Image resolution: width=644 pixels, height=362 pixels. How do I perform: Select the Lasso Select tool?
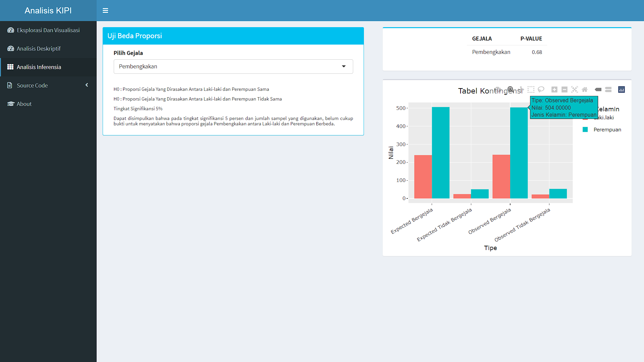541,89
